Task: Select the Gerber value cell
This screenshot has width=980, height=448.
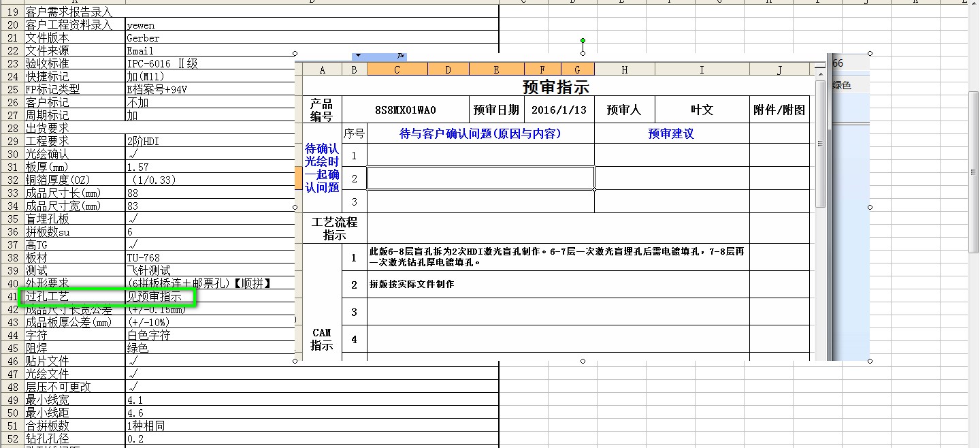Action: pyautogui.click(x=312, y=37)
